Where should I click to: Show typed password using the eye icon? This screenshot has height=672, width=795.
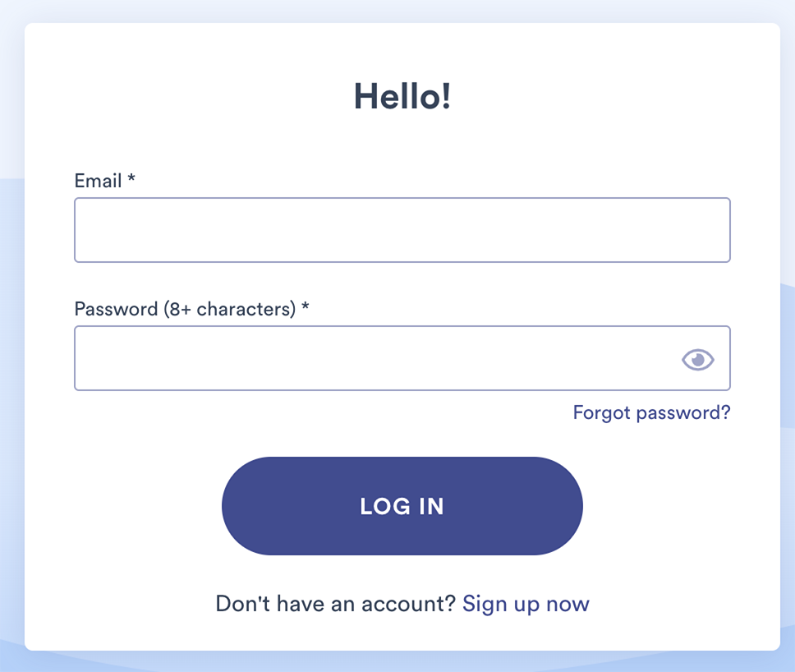tap(697, 360)
